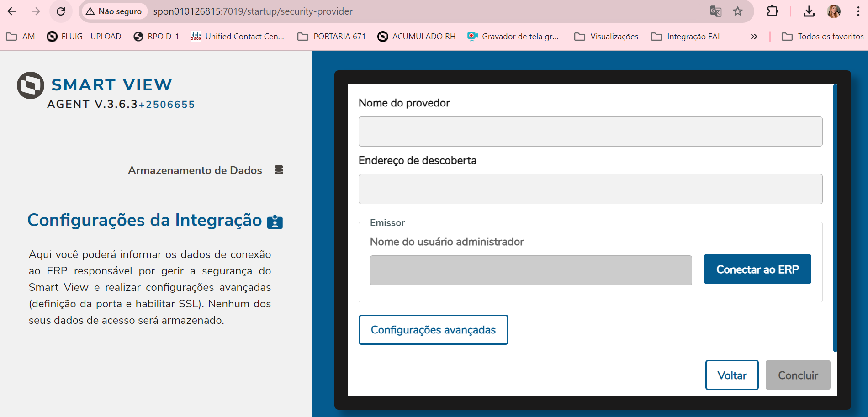
Task: Click the database icon beside Armazenamento de Dados
Action: 279,170
